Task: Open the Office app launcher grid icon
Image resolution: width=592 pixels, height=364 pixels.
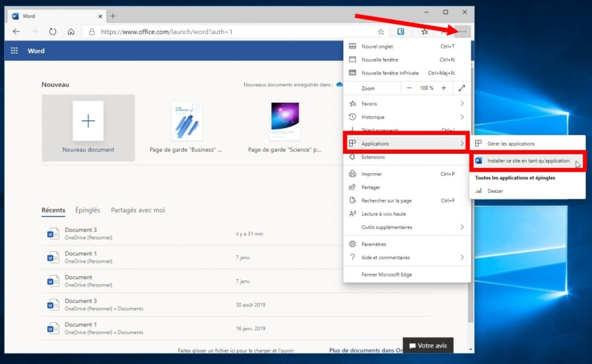Action: pos(14,51)
